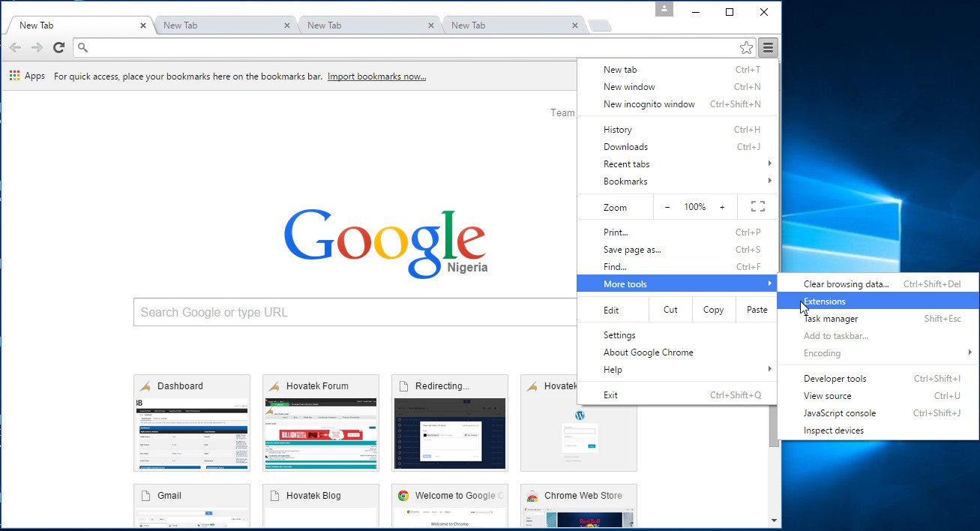Bookmark this page with the star icon

pos(746,47)
